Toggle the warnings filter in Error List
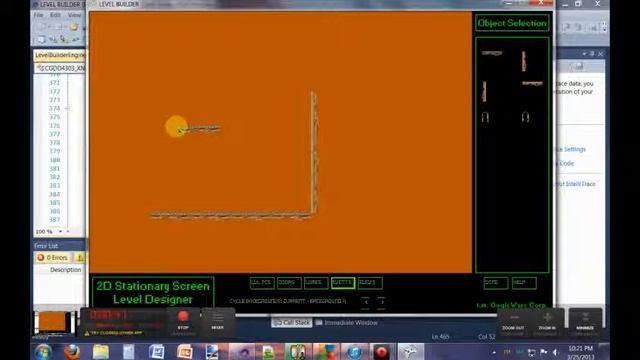The image size is (640, 360). [80, 258]
